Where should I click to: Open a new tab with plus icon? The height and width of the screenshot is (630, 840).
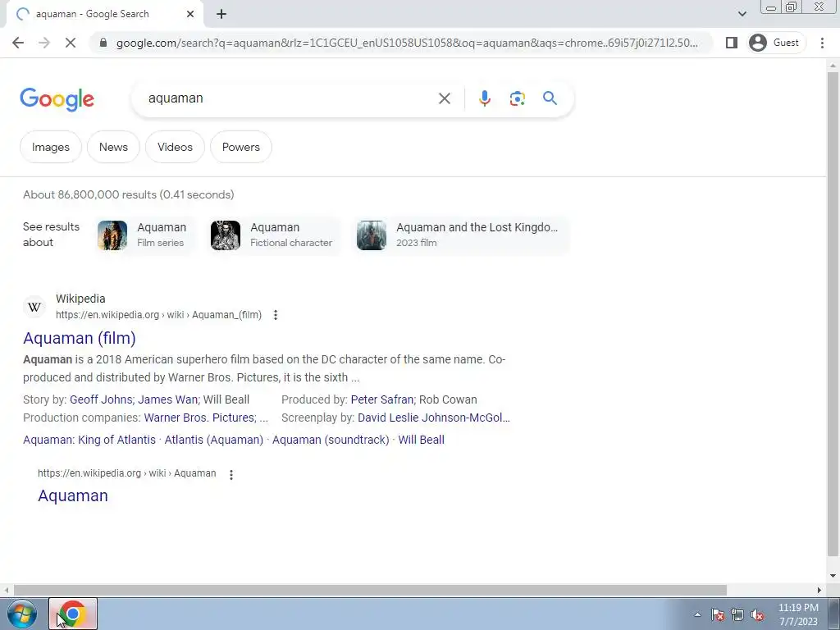coord(221,15)
